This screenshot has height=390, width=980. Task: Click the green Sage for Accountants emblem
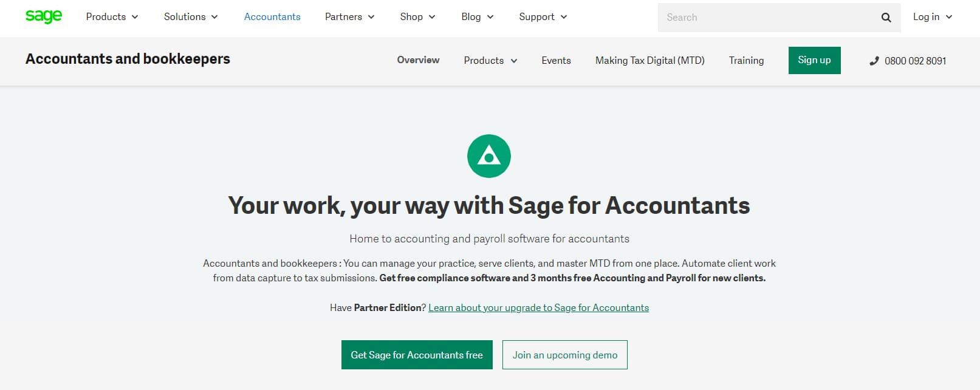pyautogui.click(x=488, y=156)
